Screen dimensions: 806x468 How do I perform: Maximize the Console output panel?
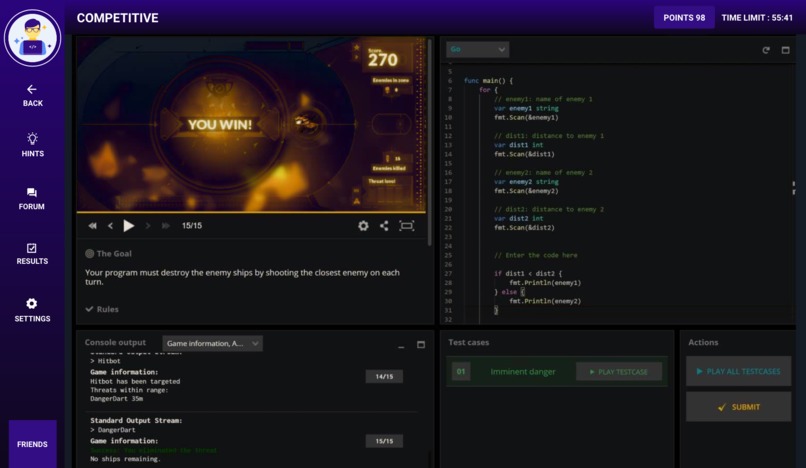click(x=421, y=345)
